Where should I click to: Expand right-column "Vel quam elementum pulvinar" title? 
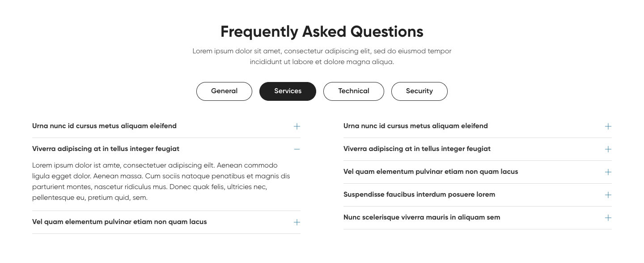[431, 172]
